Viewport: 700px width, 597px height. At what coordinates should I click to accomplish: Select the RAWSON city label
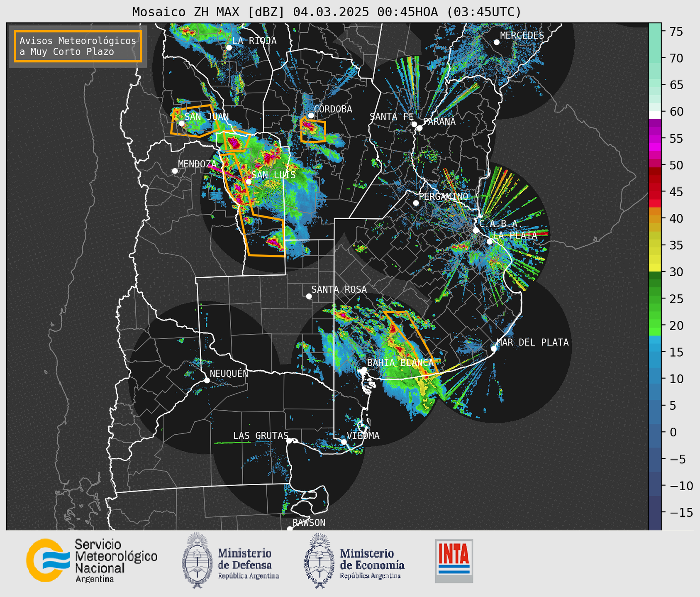point(309,523)
